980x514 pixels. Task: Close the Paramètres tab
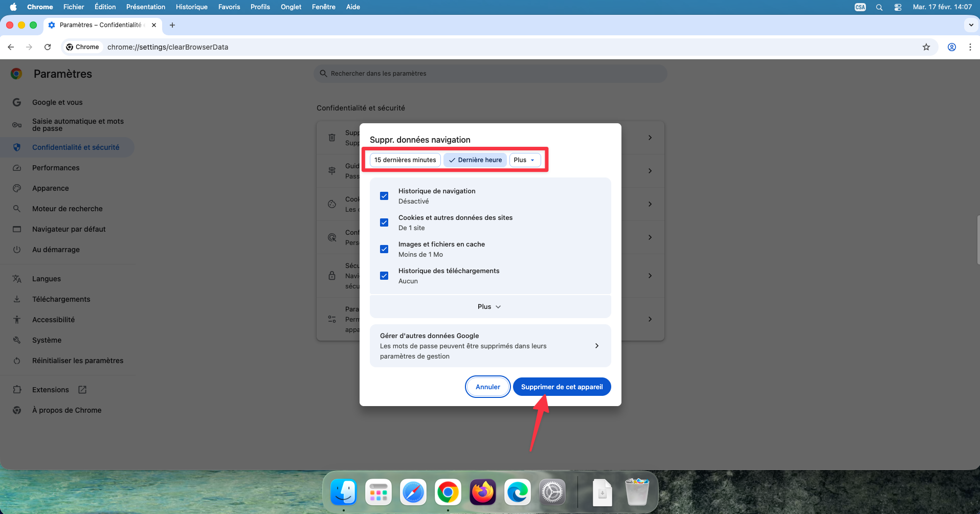click(154, 25)
